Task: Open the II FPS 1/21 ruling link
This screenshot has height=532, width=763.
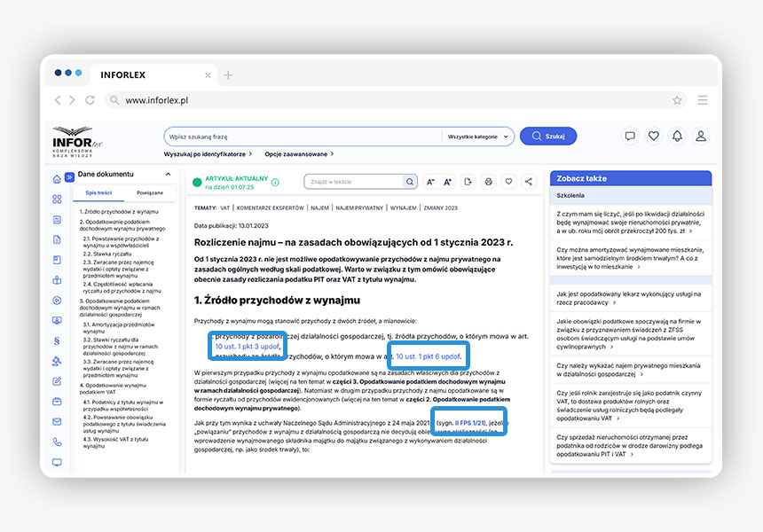Action: (x=470, y=425)
